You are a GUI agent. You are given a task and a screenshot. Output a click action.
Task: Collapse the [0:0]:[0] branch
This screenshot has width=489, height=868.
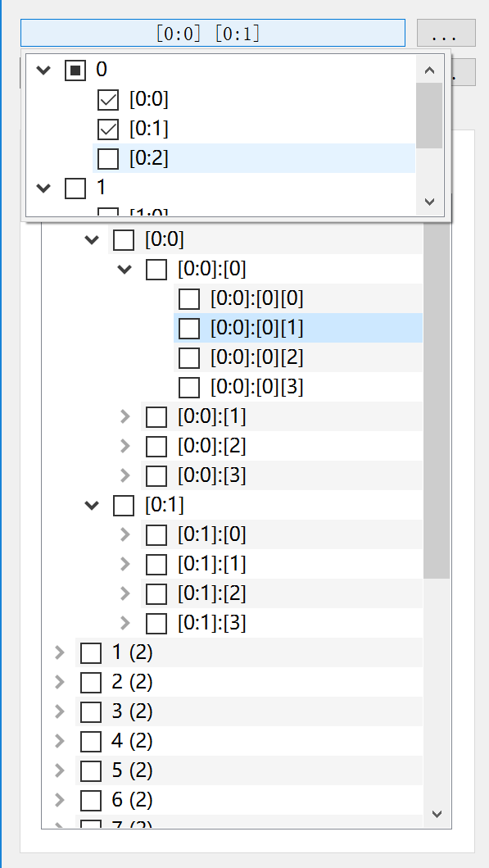click(124, 269)
